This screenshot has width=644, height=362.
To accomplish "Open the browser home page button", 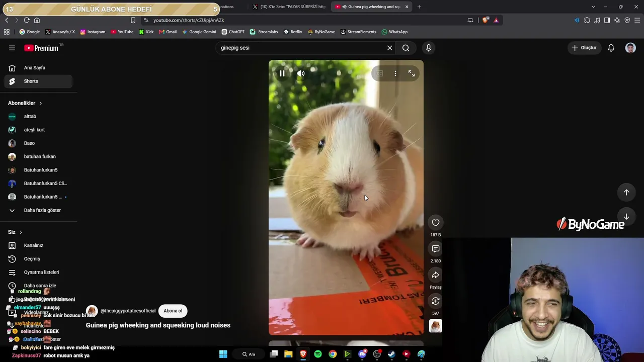I will click(x=37, y=20).
